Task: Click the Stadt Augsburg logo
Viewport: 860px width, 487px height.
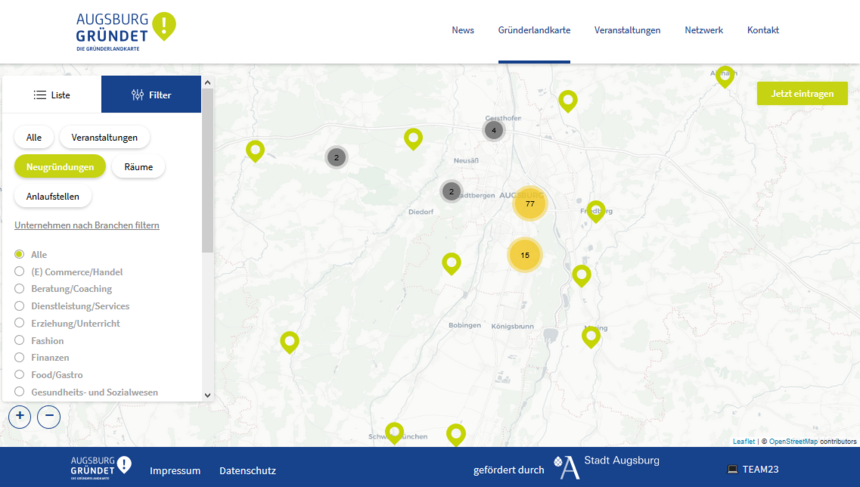Action: click(606, 467)
